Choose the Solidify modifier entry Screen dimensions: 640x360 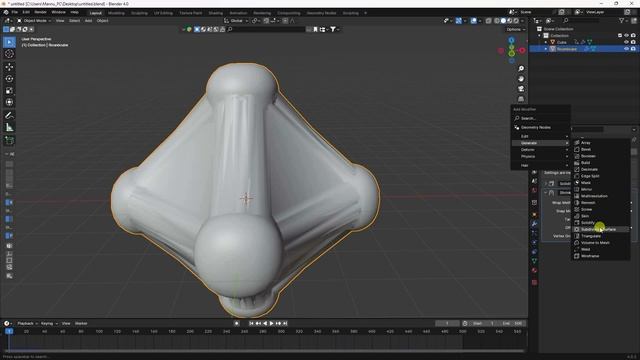(601, 223)
